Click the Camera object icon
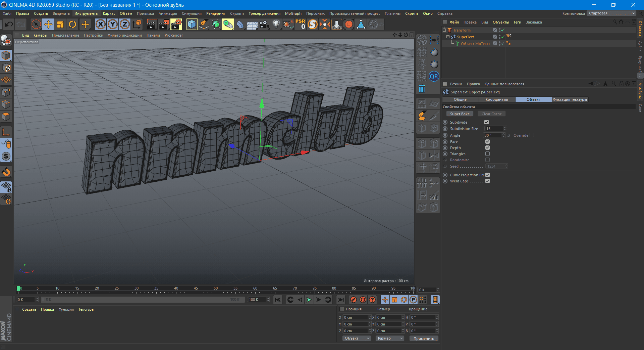 [264, 24]
